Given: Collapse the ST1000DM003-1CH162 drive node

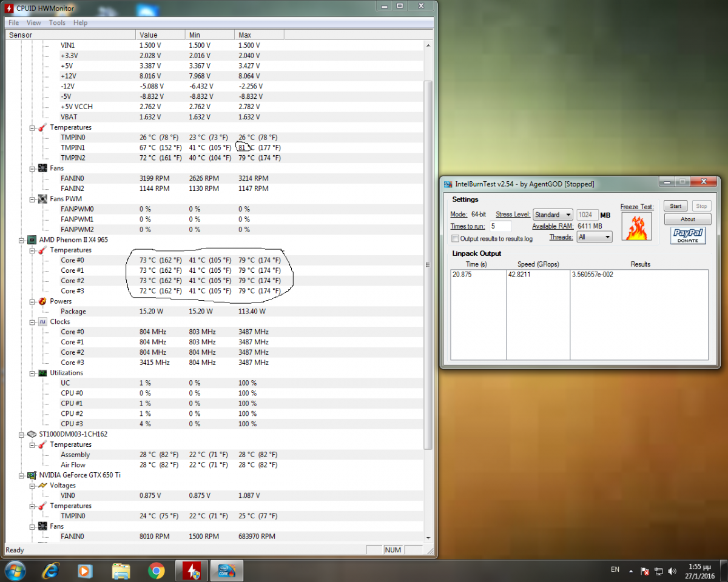Looking at the screenshot, I should coord(22,435).
